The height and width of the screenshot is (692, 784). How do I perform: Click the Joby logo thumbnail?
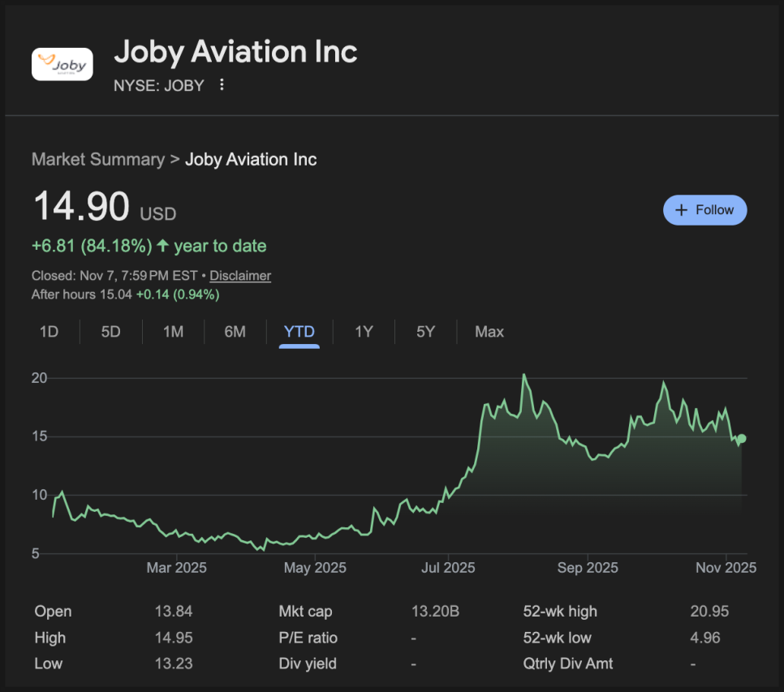point(62,64)
